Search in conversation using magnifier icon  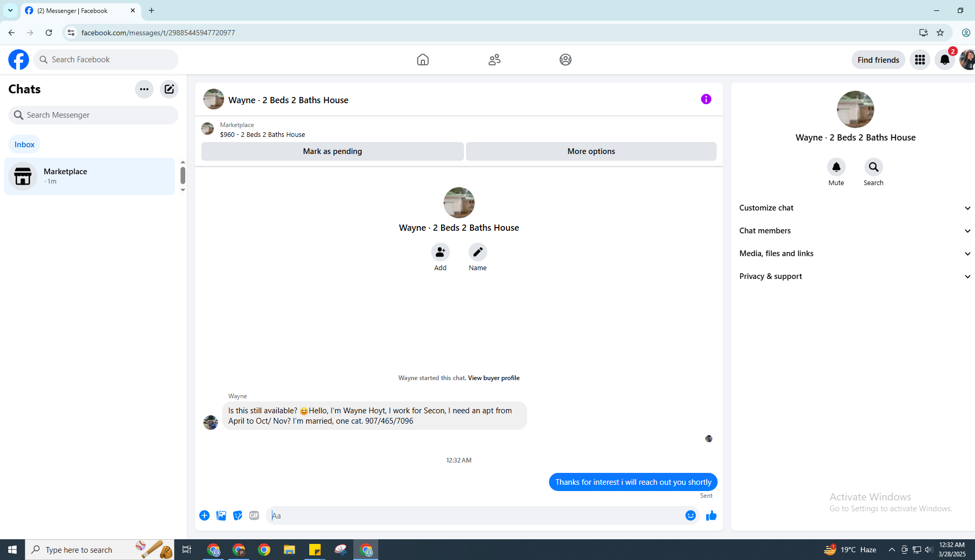coord(874,167)
